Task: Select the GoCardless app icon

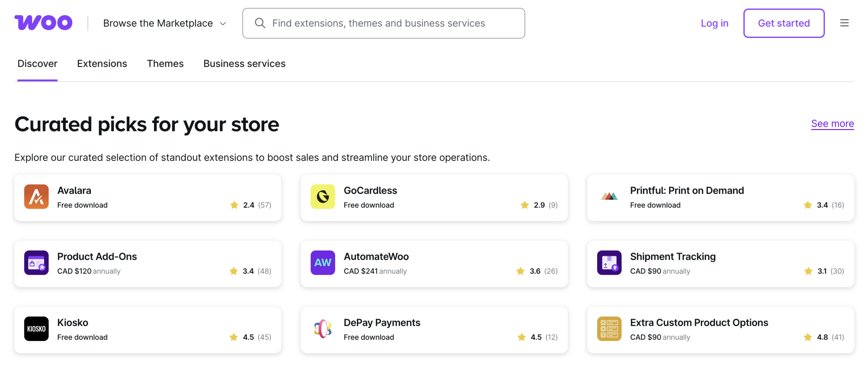Action: (x=322, y=197)
